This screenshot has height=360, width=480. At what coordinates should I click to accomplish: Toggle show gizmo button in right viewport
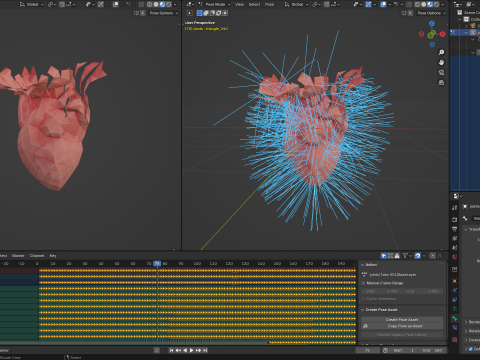(x=368, y=4)
